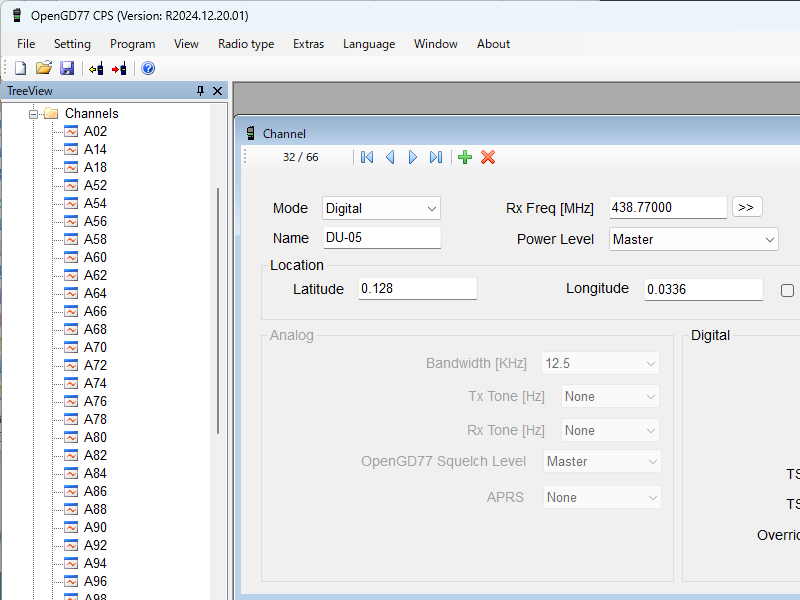Add a new channel with green plus

464,157
